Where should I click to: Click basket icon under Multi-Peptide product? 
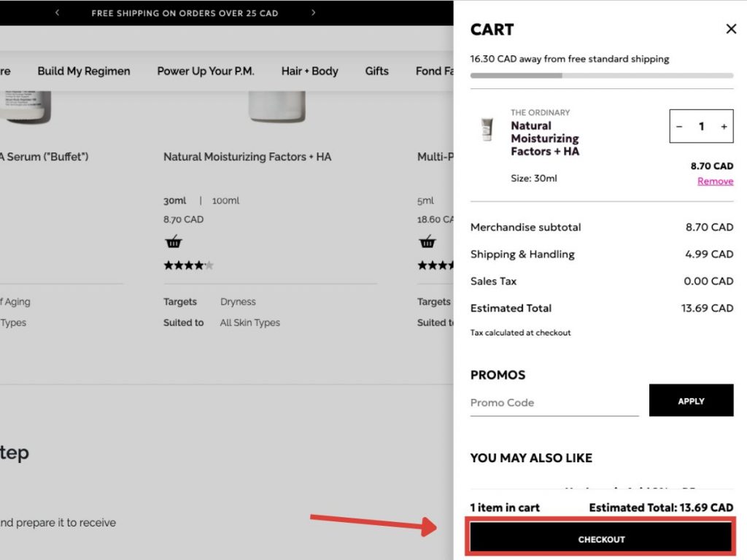click(427, 243)
